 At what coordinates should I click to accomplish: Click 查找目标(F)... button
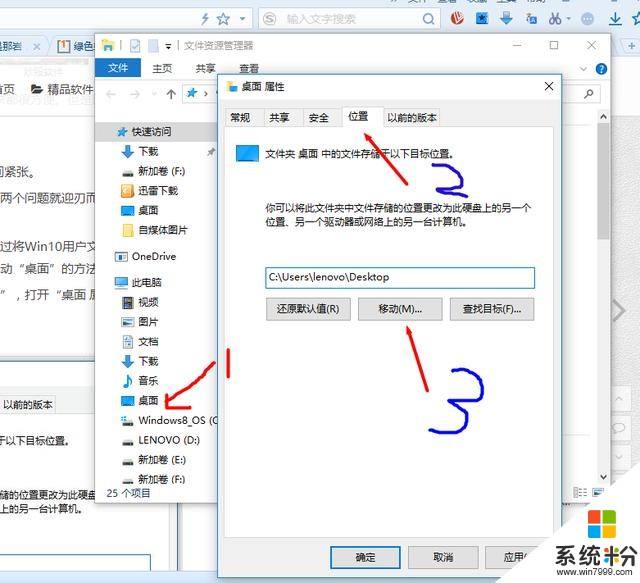tap(492, 309)
